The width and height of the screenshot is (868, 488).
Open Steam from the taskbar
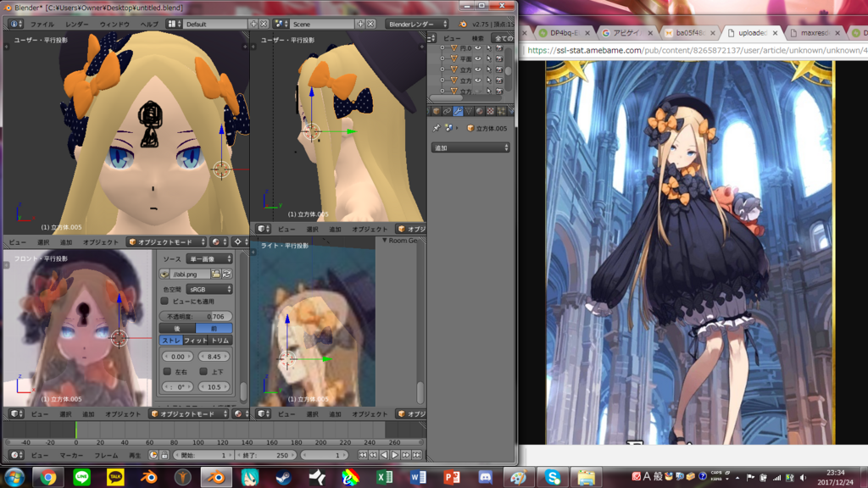pyautogui.click(x=284, y=477)
